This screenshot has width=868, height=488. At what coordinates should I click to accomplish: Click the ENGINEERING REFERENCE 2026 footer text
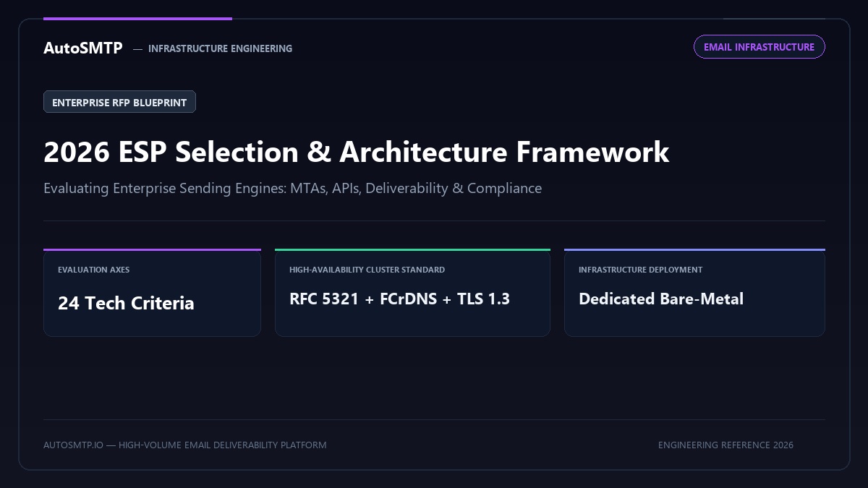[726, 445]
